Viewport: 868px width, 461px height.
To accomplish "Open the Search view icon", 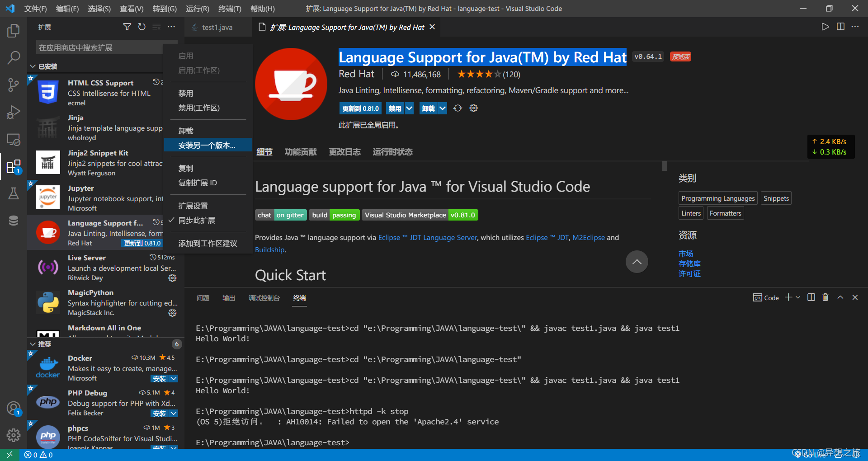I will pos(14,57).
